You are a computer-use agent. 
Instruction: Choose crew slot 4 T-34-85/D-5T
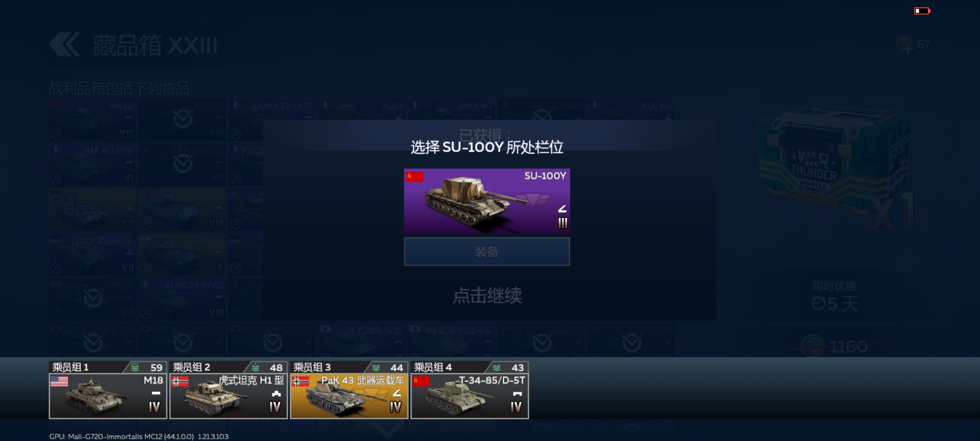470,390
